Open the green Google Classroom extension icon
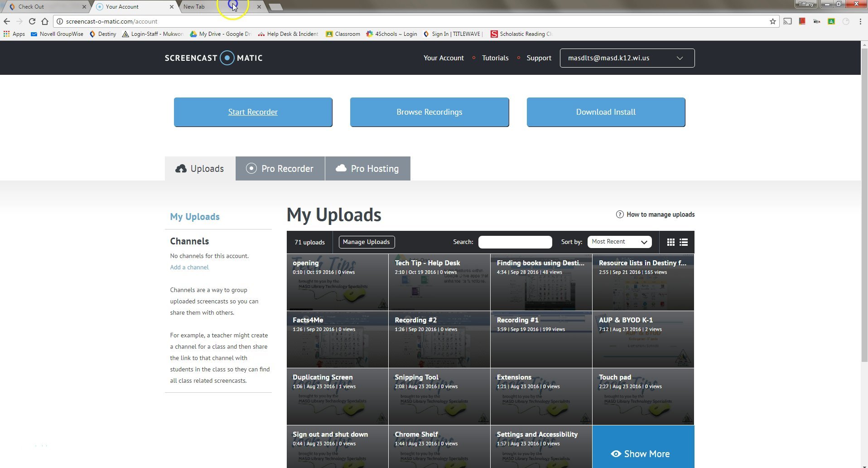The width and height of the screenshot is (868, 468). 831,21
